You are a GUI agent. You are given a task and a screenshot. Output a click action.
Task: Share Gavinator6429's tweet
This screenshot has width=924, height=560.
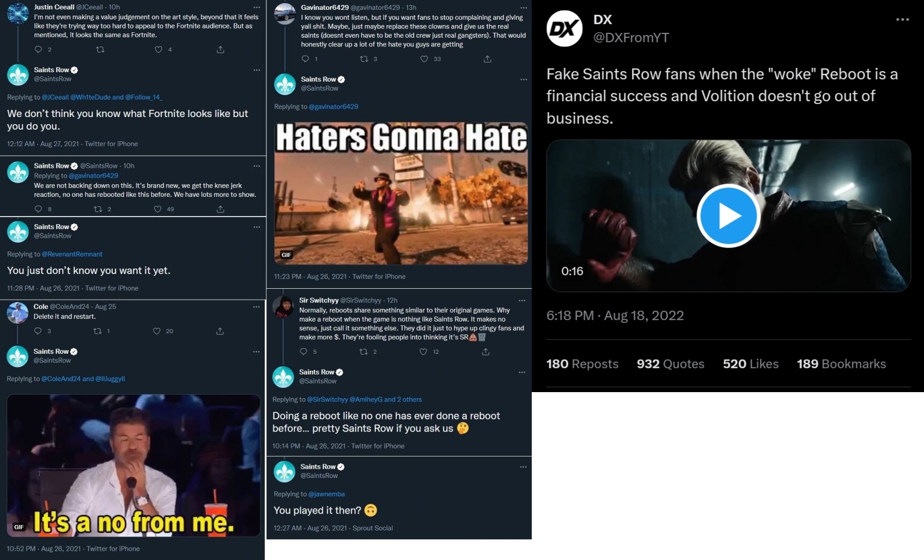click(x=487, y=59)
